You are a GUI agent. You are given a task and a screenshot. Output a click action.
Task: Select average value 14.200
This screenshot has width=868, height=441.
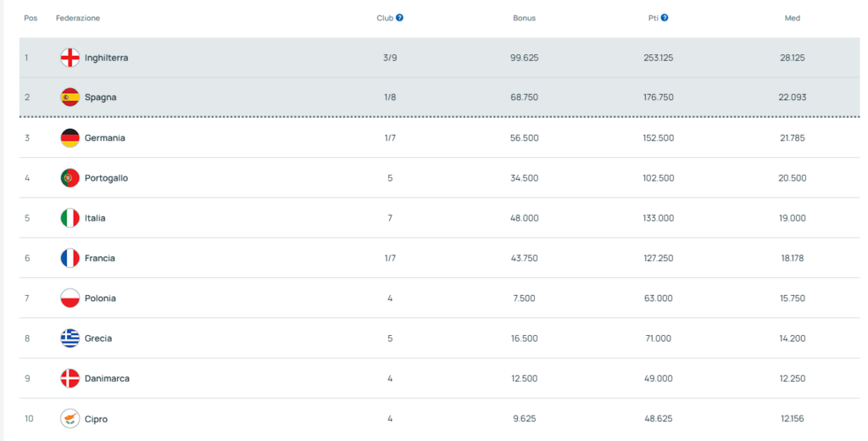793,338
